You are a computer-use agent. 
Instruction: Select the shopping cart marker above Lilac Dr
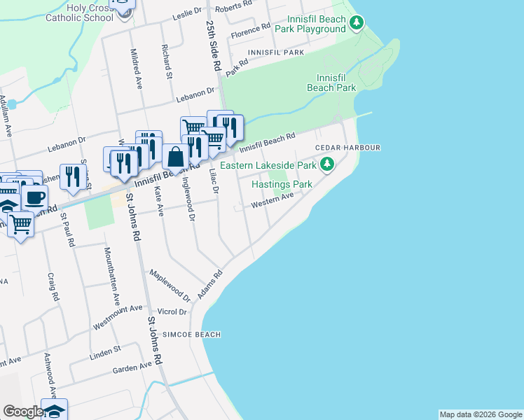pyautogui.click(x=214, y=141)
